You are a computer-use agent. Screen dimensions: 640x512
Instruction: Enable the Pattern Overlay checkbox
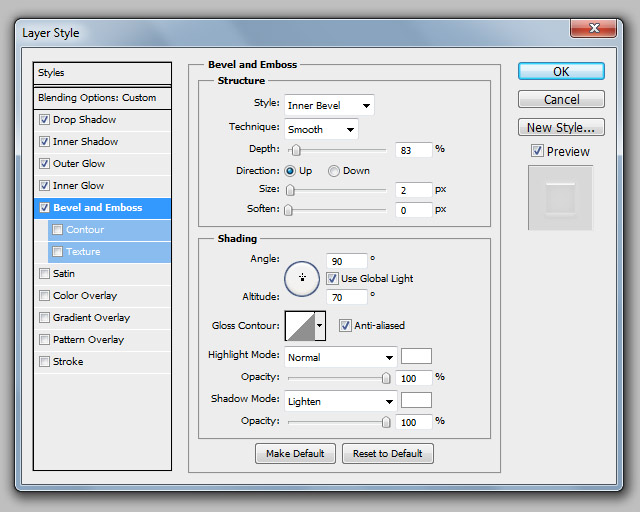pos(44,340)
